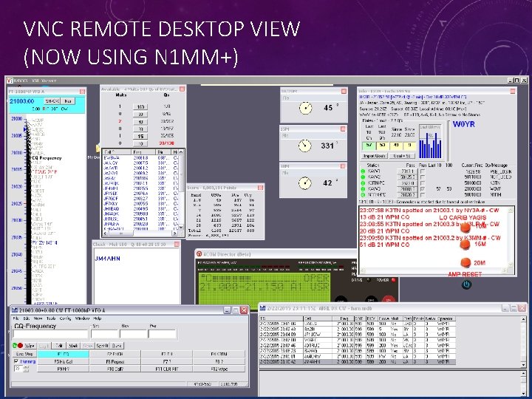Click the F6 Repeat button
The width and height of the screenshot is (532, 399).
115,361
